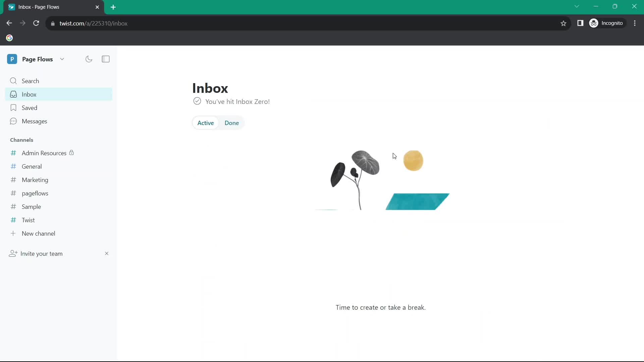
Task: Switch to the Active tab
Action: pos(205,123)
